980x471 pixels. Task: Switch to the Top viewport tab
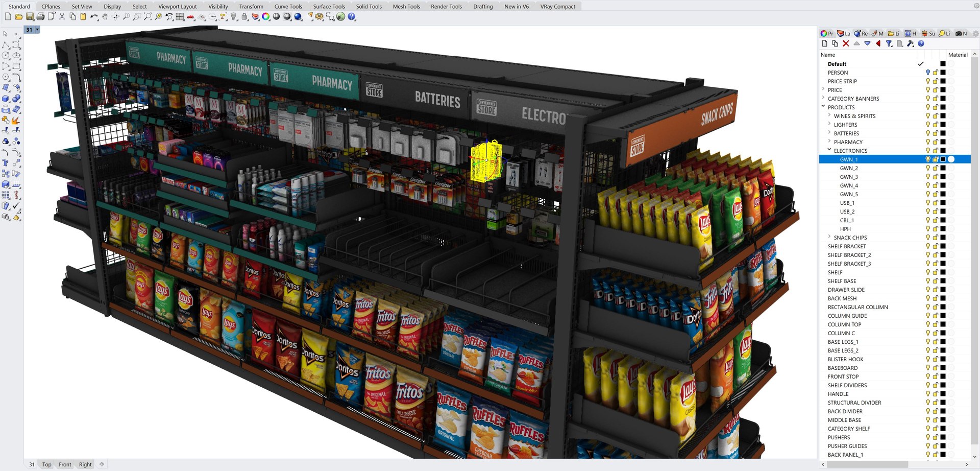46,464
